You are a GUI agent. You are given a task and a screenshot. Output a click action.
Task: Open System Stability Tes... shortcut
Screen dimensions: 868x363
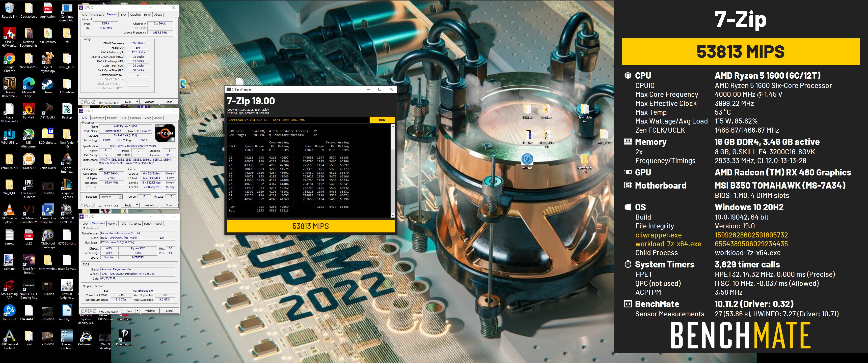[86, 321]
